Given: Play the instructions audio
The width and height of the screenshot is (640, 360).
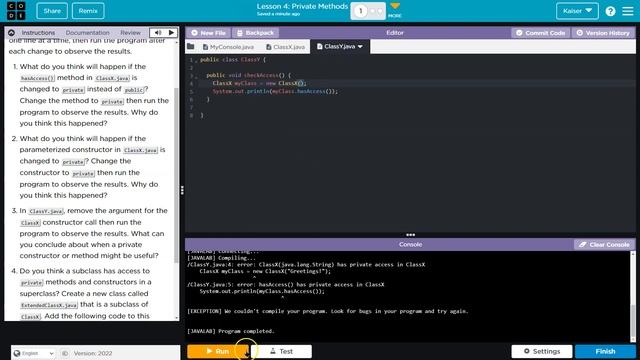Looking at the screenshot, I should point(171,33).
